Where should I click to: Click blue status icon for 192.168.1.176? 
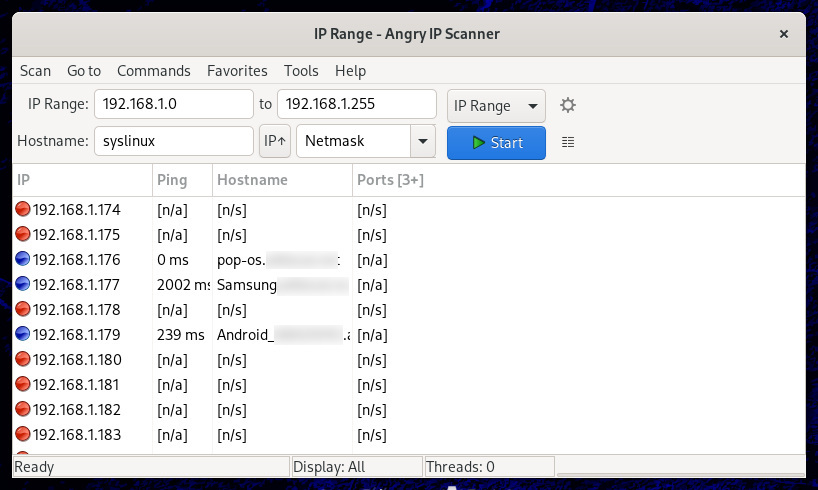pos(23,260)
